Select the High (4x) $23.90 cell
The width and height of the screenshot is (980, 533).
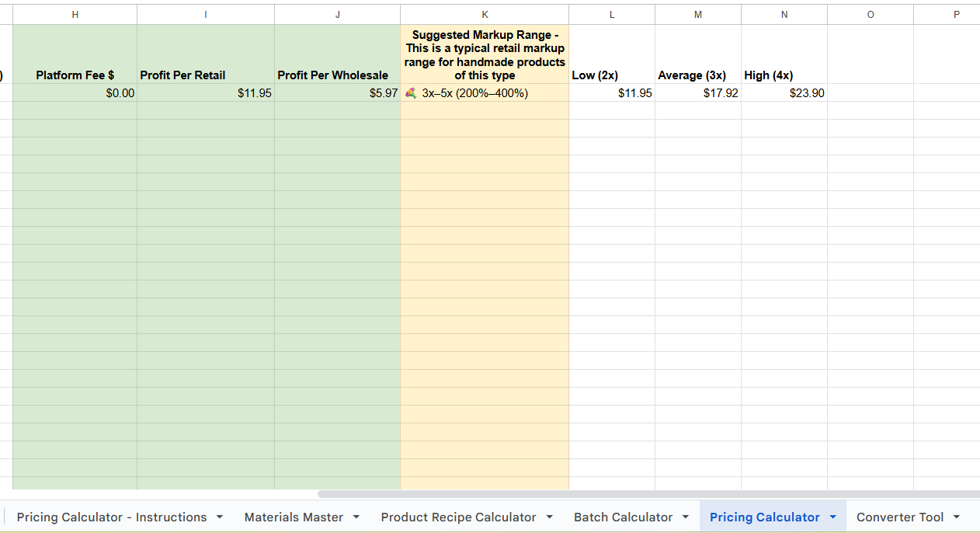[x=784, y=93]
